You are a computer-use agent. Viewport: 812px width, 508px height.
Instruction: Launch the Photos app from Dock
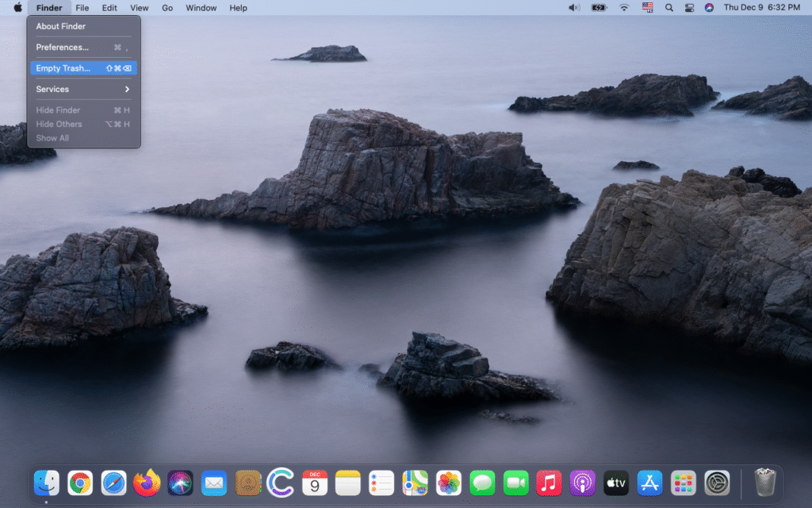(x=449, y=483)
